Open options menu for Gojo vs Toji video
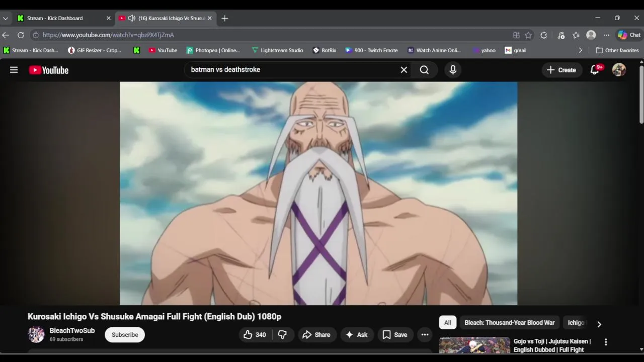 [x=606, y=342]
